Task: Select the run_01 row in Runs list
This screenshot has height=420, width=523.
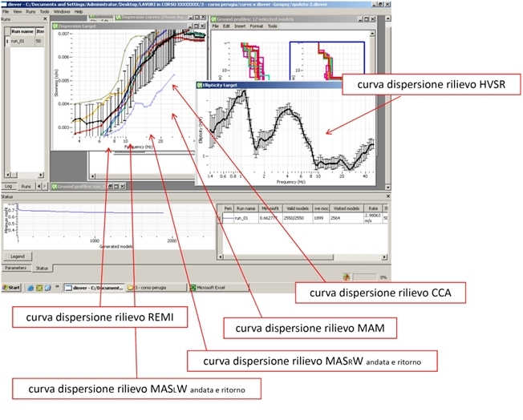Action: coord(24,42)
